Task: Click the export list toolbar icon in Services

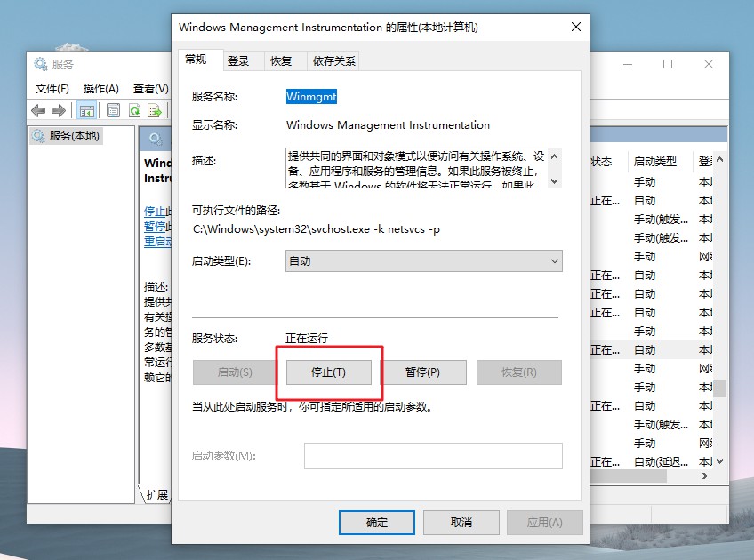Action: [x=155, y=111]
